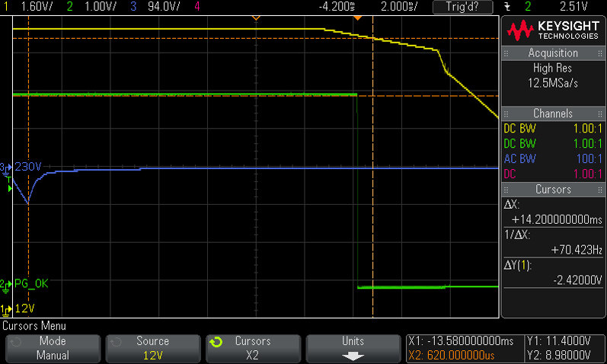Open the Acquisition panel header

pos(553,53)
